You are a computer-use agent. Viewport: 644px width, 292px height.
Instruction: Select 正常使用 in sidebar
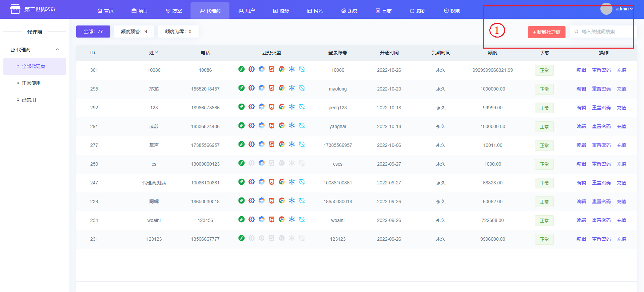pos(35,83)
